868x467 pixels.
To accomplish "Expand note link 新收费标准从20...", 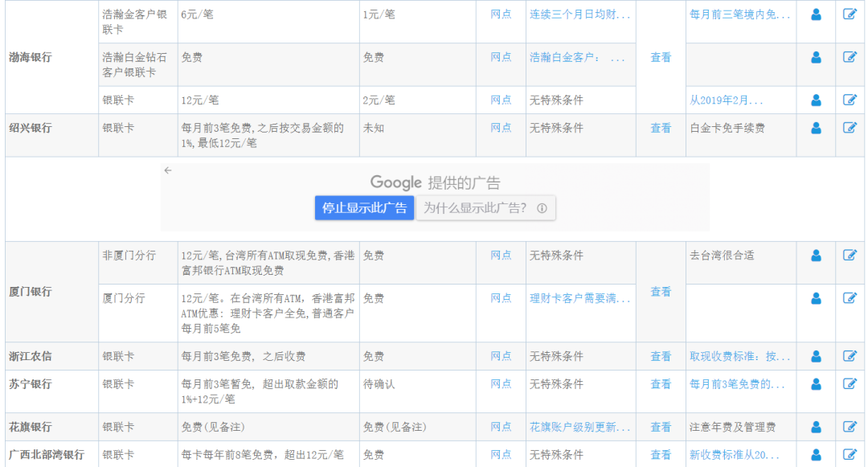I will click(x=734, y=454).
